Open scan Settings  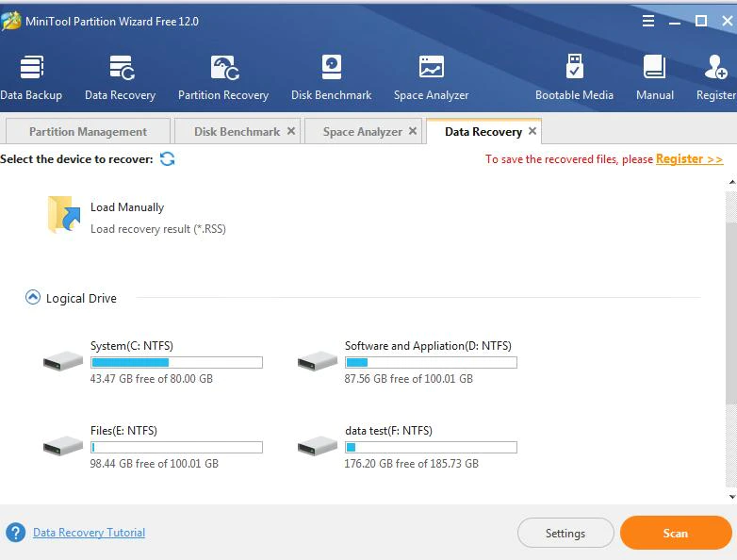[565, 533]
